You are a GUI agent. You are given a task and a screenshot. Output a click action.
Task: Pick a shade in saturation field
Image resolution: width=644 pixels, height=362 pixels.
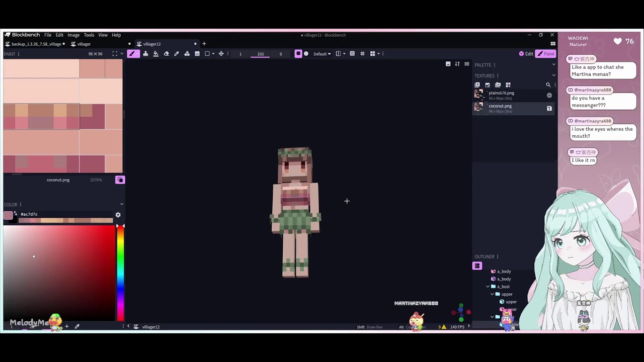point(59,273)
